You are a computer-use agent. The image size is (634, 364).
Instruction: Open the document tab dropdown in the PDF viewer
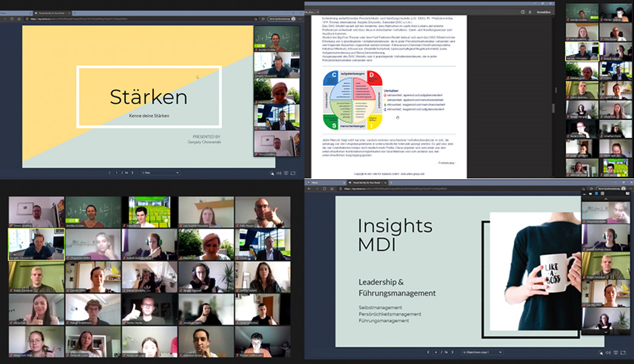[x=318, y=12]
